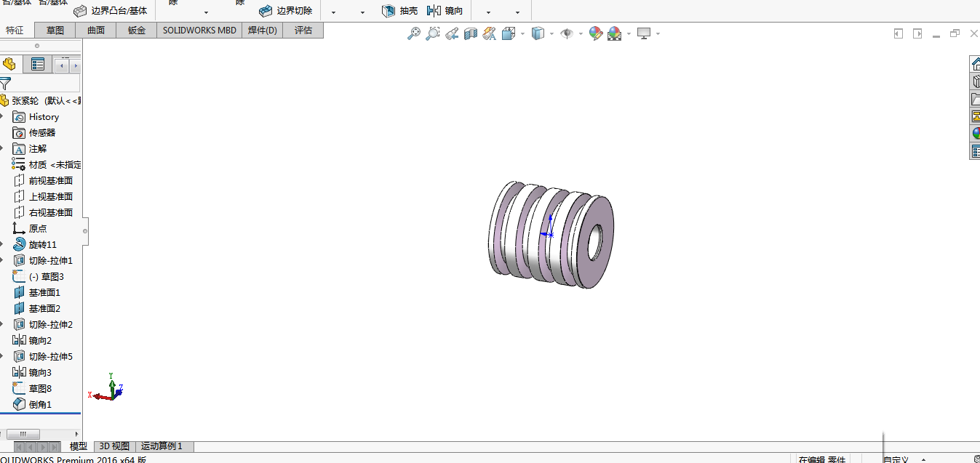The image size is (980, 463).
Task: Activate the Zoom to Area tool
Action: pos(432,33)
